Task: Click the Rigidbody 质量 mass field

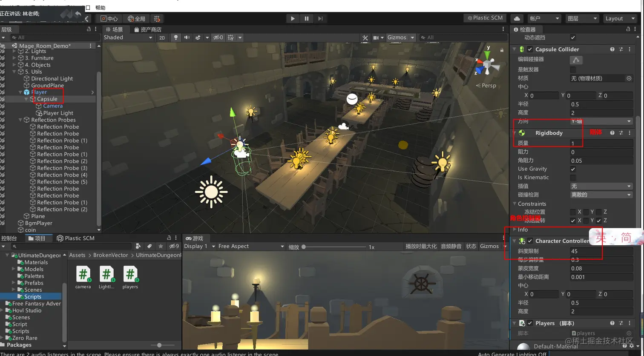Action: [601, 143]
